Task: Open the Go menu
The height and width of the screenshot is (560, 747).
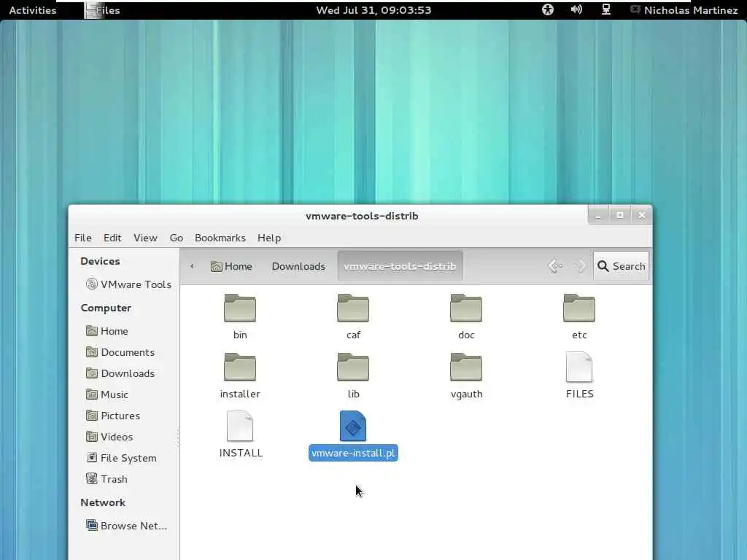Action: click(177, 238)
